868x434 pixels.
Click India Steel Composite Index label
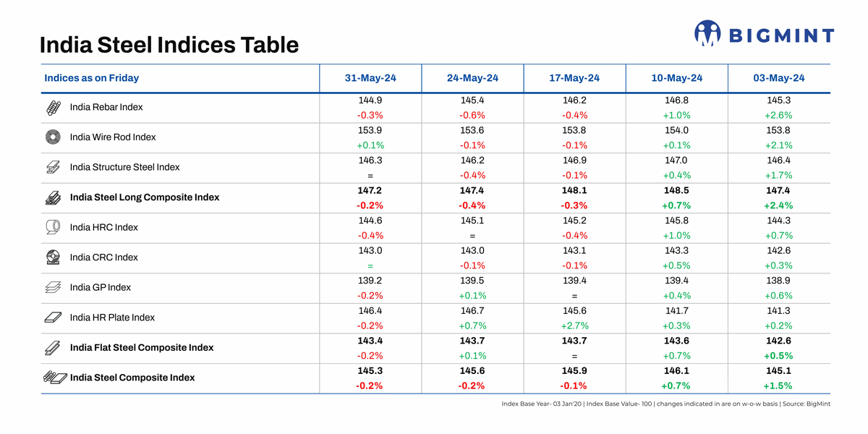pos(132,378)
